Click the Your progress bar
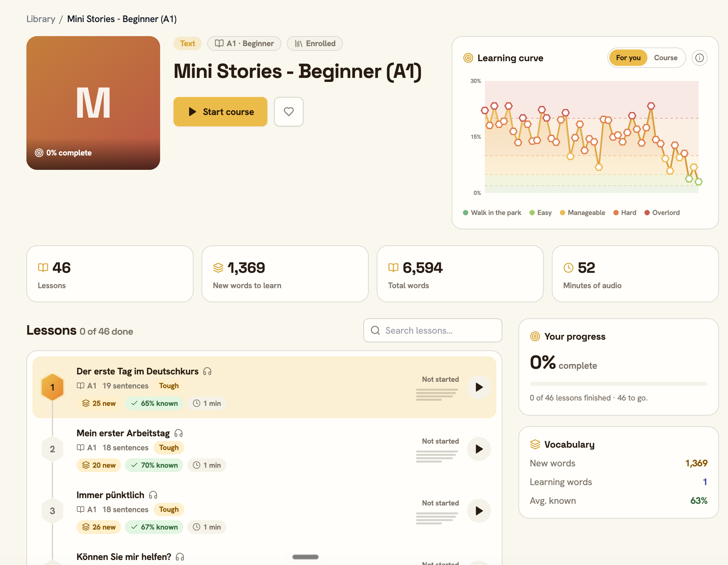The width and height of the screenshot is (728, 565). point(618,384)
